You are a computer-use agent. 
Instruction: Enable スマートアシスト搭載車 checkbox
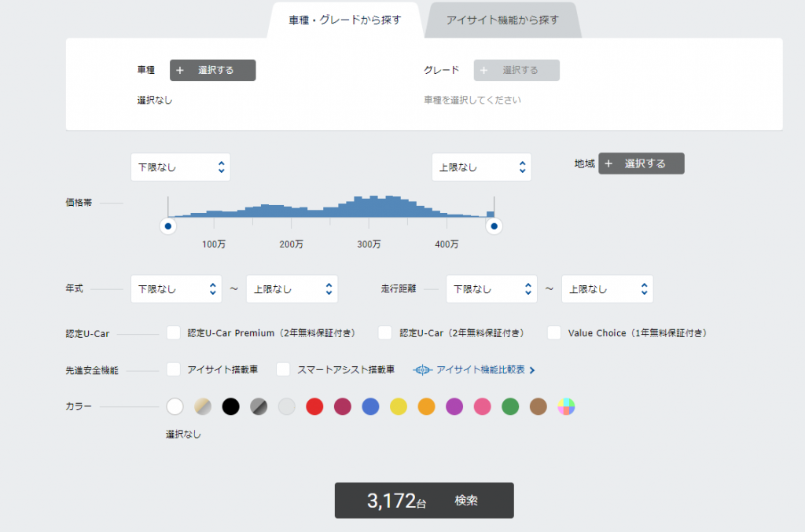[x=283, y=369]
